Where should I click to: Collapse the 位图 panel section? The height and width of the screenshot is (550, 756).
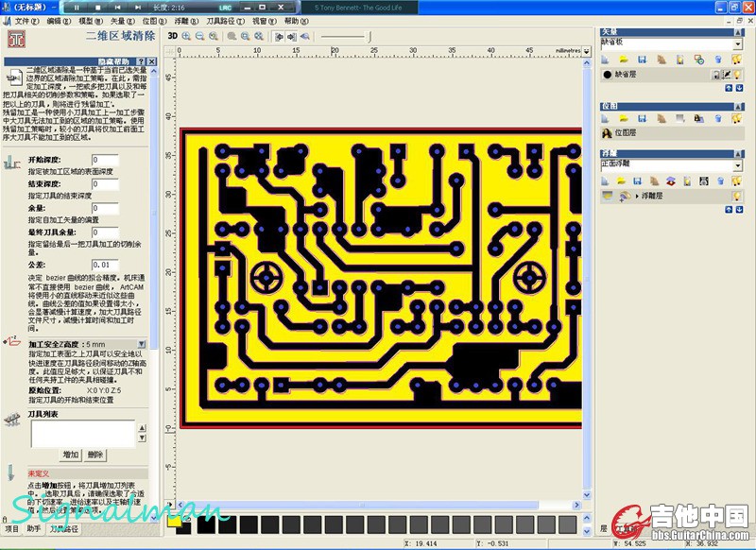tap(739, 107)
